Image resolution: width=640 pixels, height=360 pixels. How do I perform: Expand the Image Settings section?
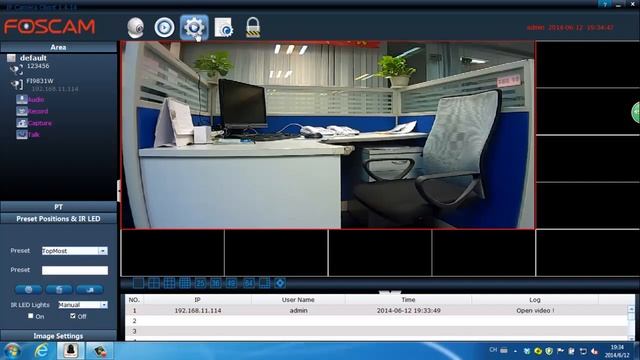(x=58, y=336)
